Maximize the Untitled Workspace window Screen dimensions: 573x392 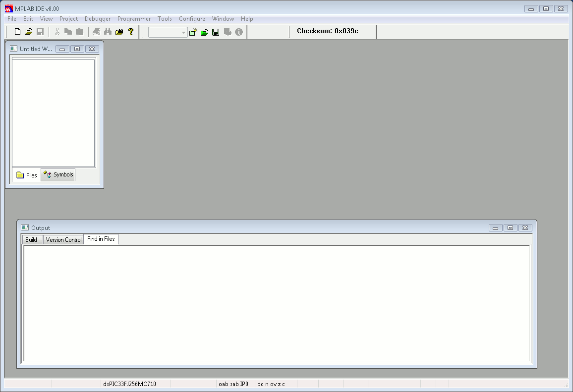(77, 49)
